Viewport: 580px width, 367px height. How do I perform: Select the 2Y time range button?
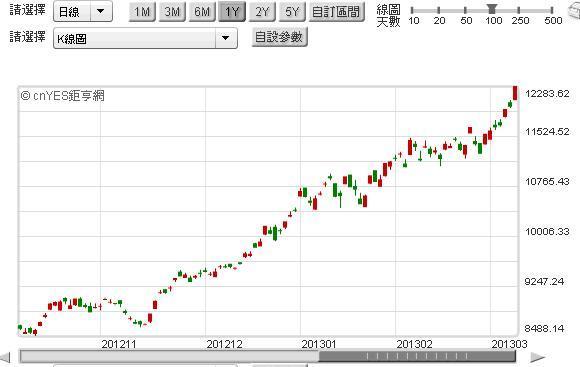[x=262, y=11]
